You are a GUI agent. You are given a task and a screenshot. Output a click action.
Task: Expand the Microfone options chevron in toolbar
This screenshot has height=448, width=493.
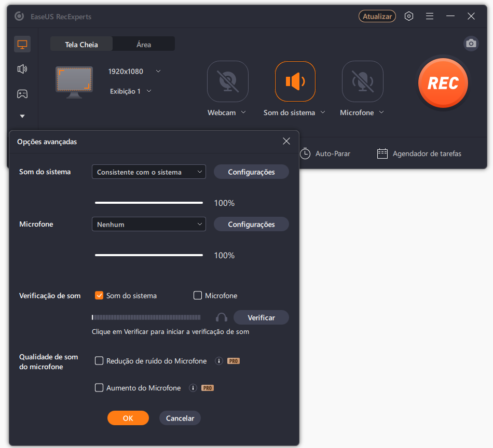click(x=381, y=112)
